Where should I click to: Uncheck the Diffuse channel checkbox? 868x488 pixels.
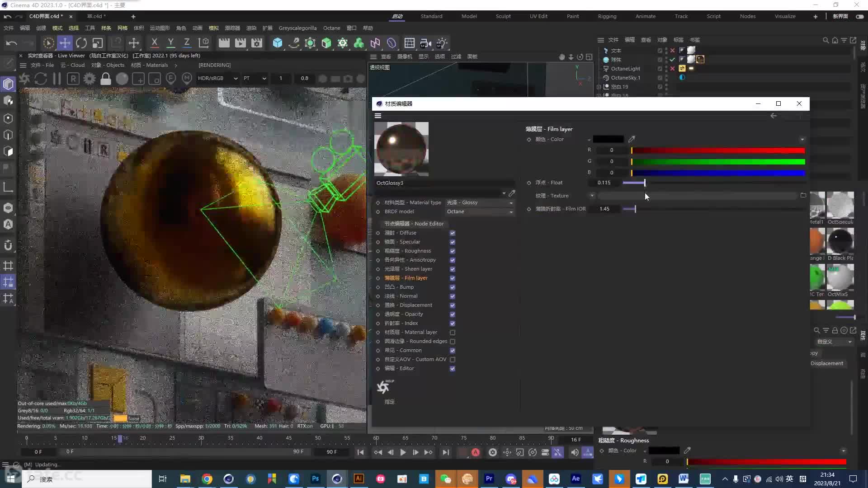pos(453,233)
